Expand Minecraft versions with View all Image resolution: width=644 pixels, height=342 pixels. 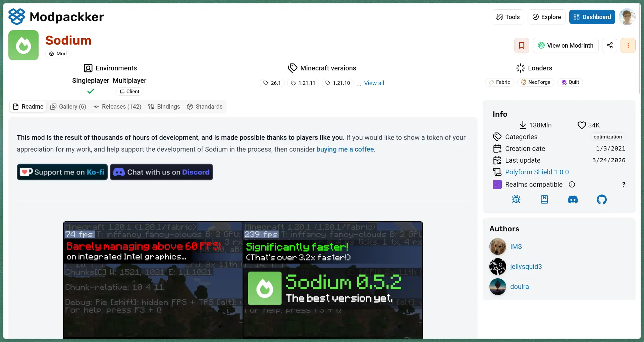374,83
